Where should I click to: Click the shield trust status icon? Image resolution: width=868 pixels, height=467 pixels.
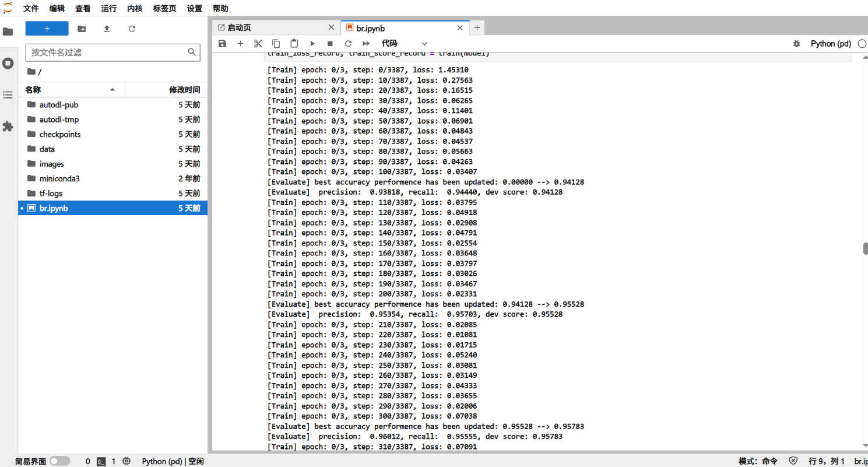(793, 461)
